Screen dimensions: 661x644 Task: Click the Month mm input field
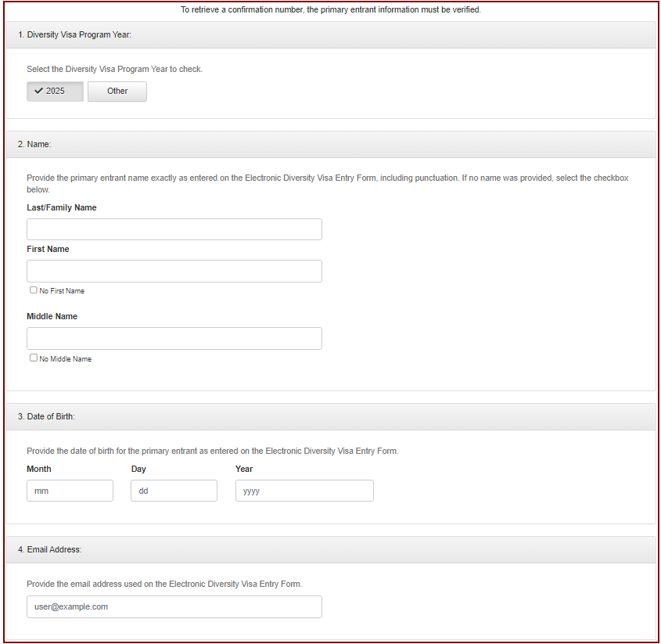pyautogui.click(x=70, y=491)
